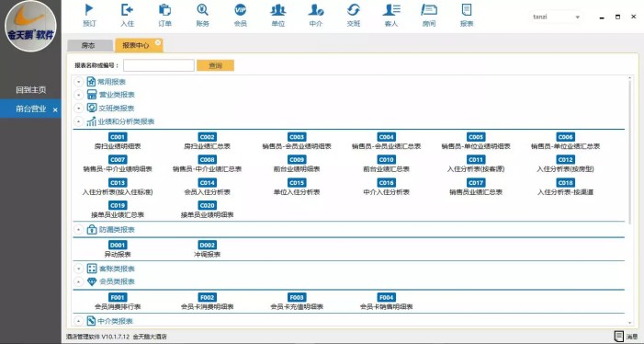Click the grid icon beside 客账类报表
This screenshot has height=344, width=644.
92,269
